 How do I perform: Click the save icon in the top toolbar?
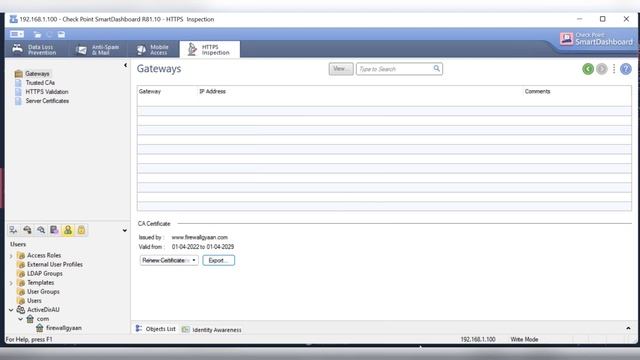(x=61, y=35)
